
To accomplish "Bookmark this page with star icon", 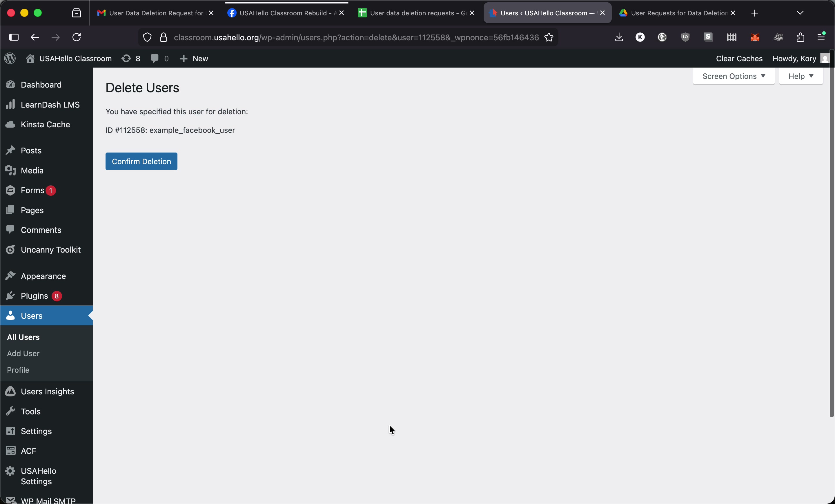I will coord(549,37).
